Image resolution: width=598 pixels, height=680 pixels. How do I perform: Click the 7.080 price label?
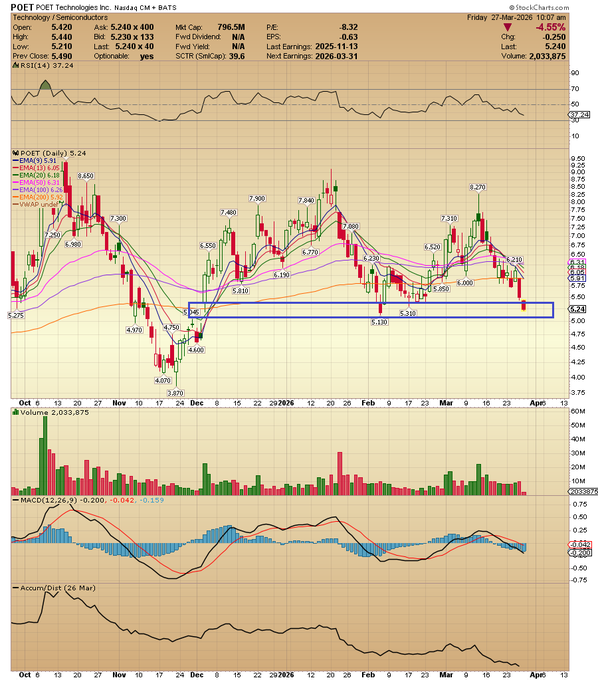pos(351,226)
